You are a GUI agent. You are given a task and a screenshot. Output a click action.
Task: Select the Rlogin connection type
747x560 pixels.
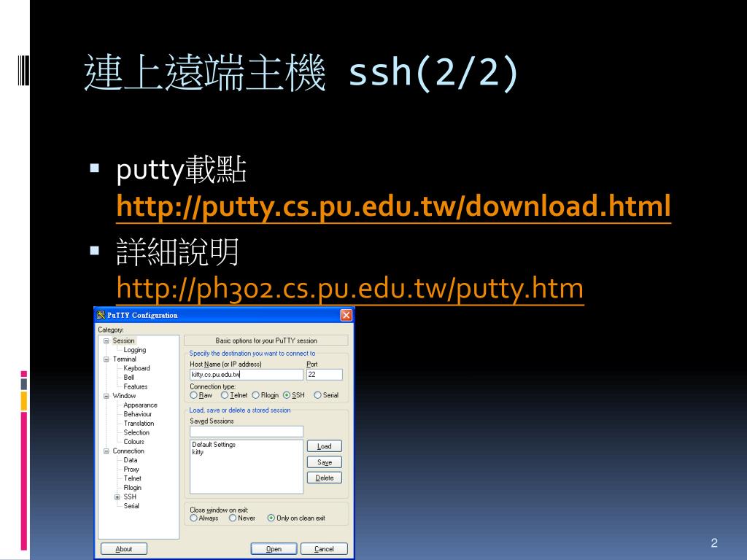click(255, 395)
